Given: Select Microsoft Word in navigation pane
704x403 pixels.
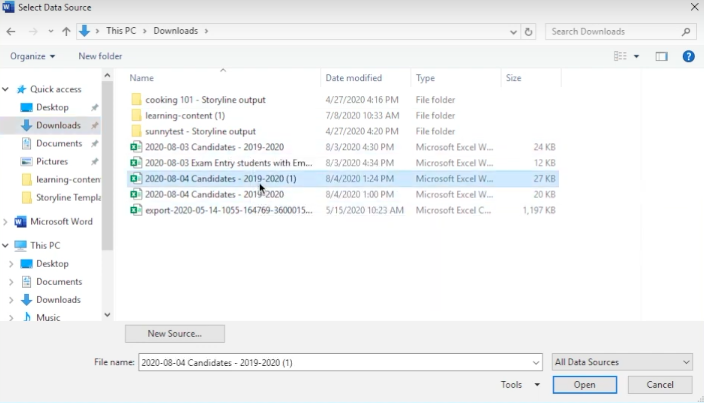Looking at the screenshot, I should tap(61, 222).
